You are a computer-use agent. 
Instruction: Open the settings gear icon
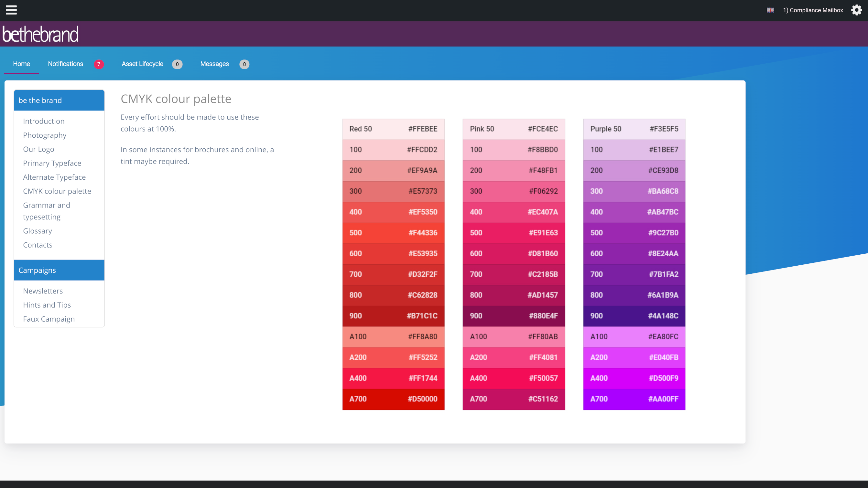pyautogui.click(x=857, y=10)
